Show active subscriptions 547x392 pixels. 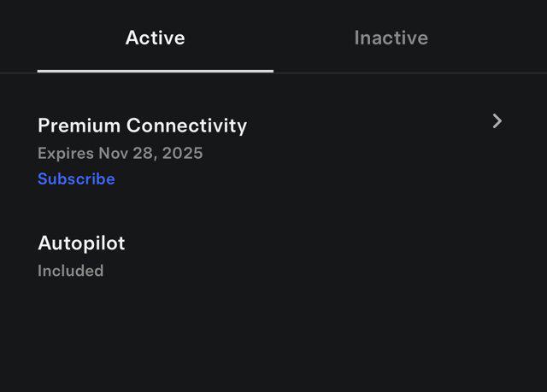155,38
